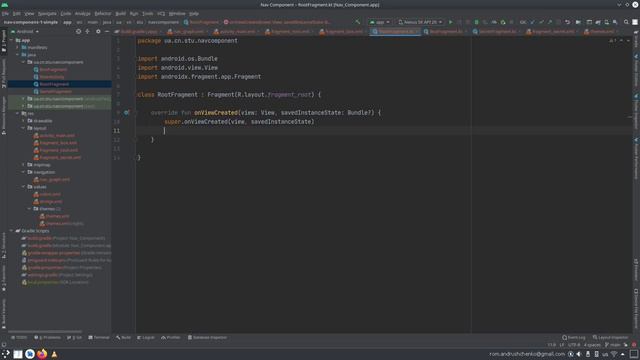Image resolution: width=640 pixels, height=360 pixels.
Task: Open the Nexus 5X device selector dropdown
Action: coord(420,22)
